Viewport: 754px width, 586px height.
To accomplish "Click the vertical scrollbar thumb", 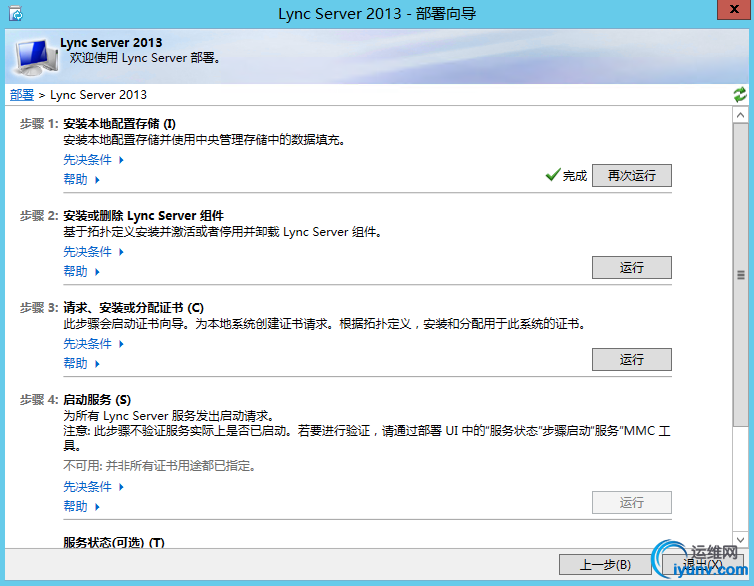I will 740,274.
